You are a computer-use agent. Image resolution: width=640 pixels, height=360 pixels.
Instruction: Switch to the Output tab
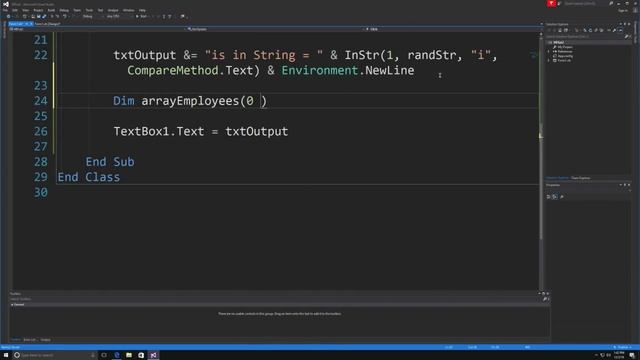pos(45,340)
